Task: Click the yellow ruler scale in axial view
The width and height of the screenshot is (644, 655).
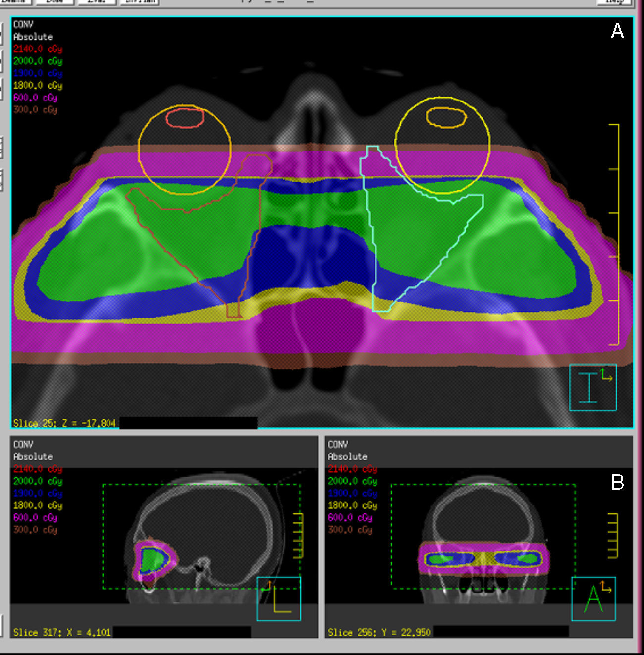Action: 614,234
